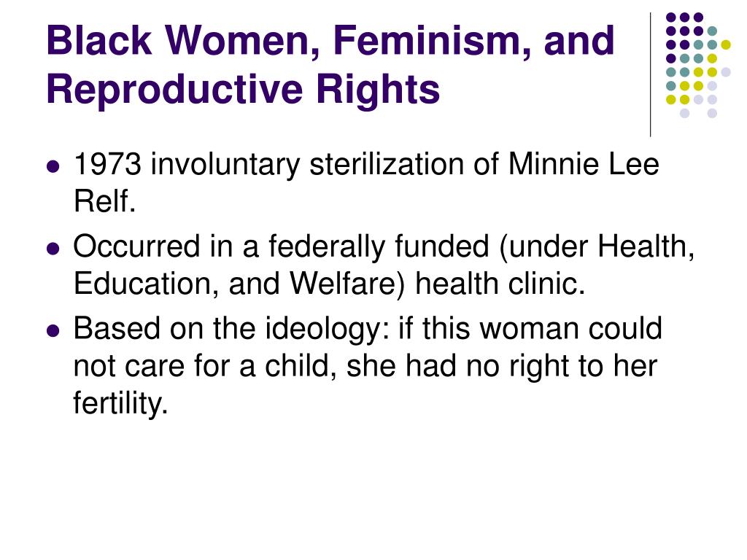This screenshot has height=560, width=747.
Task: Click the word 'fertility.'
Action: 120,404
